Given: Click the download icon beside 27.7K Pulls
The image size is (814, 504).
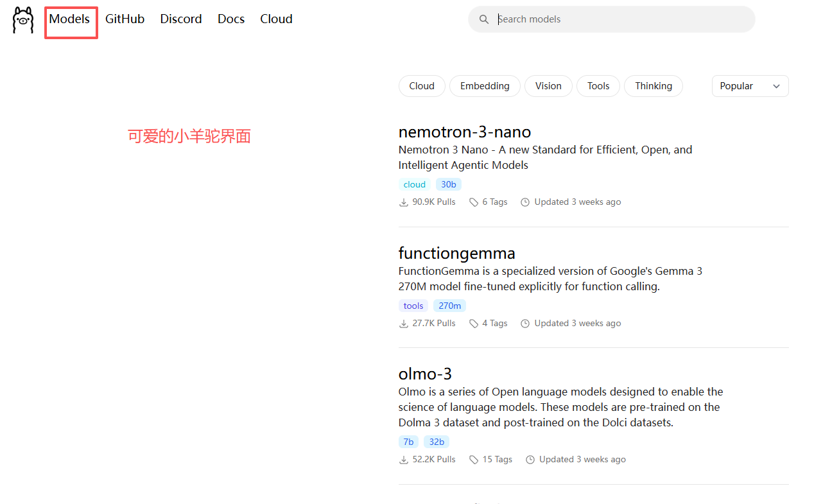Looking at the screenshot, I should pos(404,324).
